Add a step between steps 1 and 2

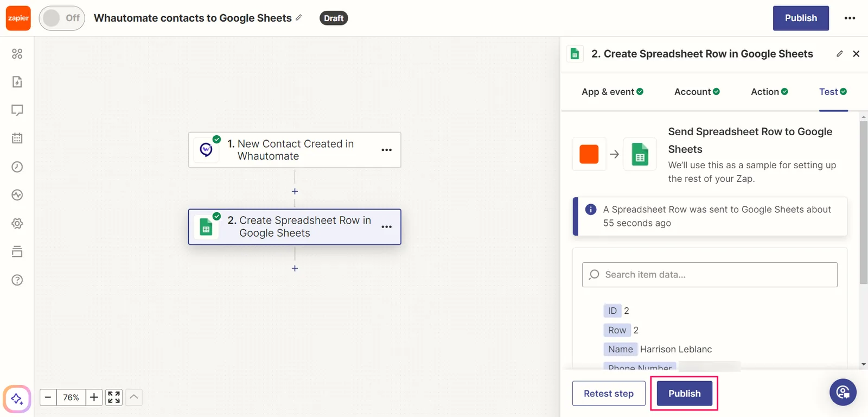[x=295, y=191]
